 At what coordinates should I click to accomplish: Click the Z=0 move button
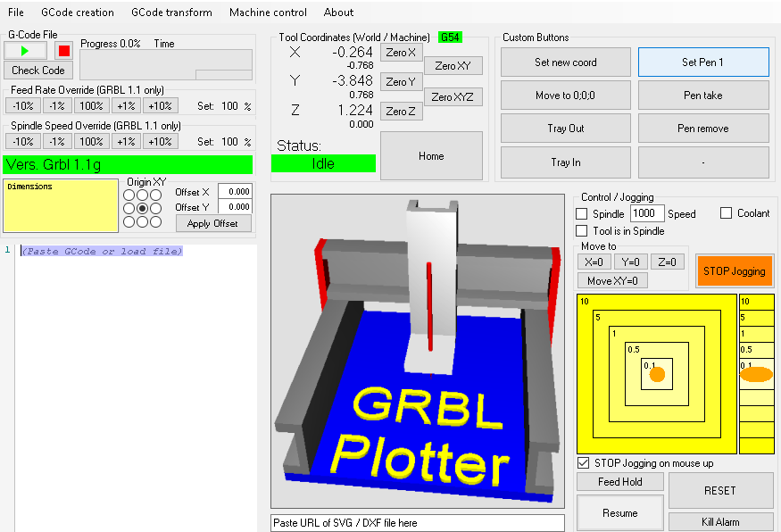click(x=668, y=262)
